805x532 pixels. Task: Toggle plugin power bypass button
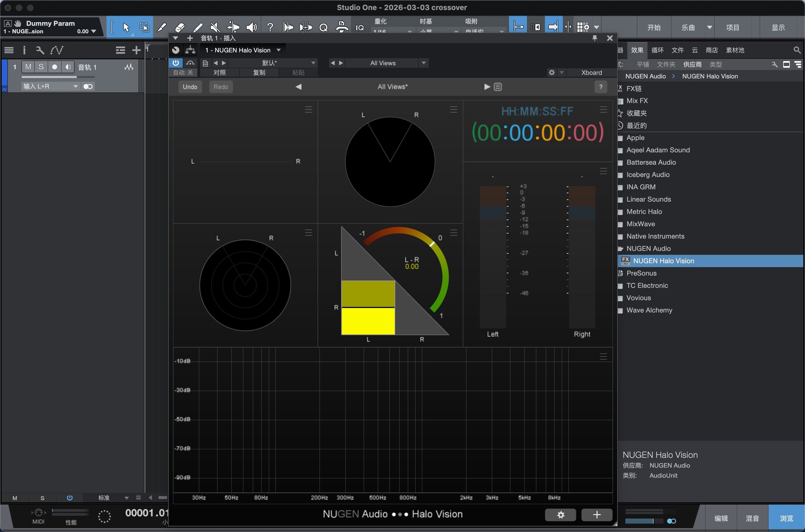(x=176, y=63)
